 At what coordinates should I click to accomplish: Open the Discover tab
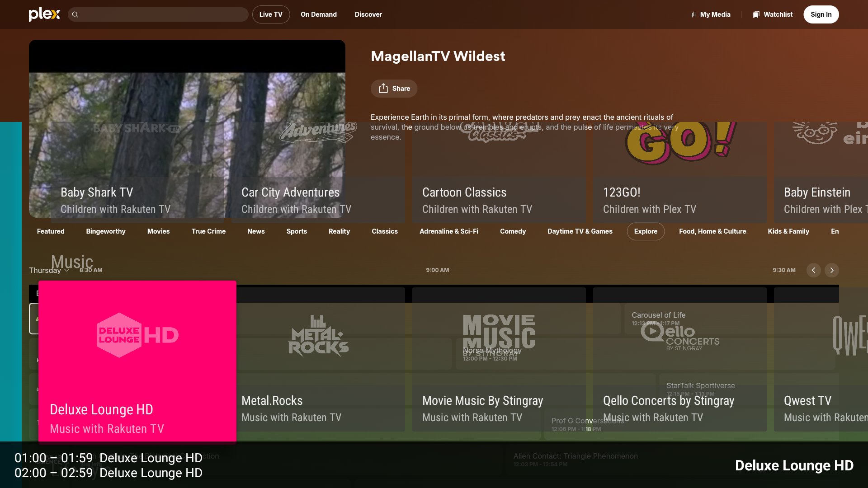pos(368,14)
